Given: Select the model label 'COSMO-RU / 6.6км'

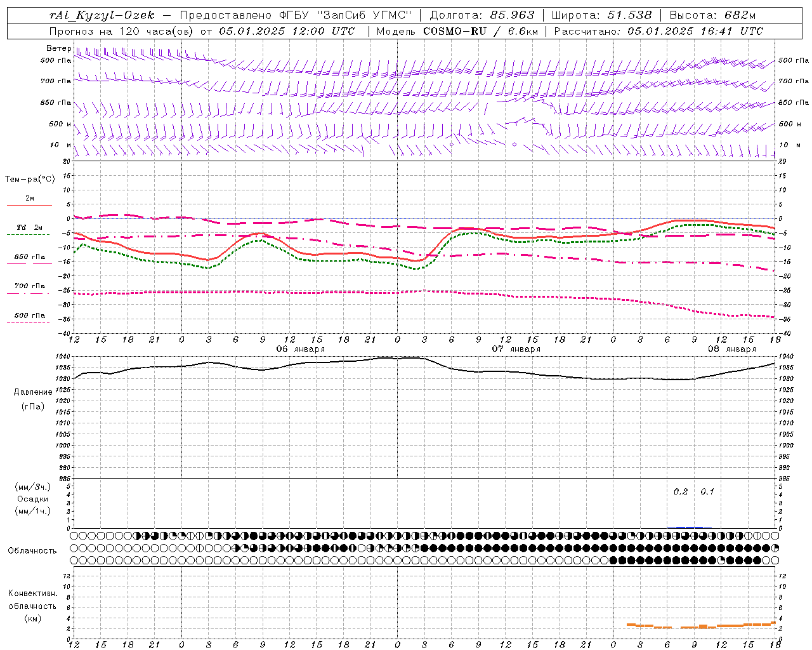Looking at the screenshot, I should 480,31.
